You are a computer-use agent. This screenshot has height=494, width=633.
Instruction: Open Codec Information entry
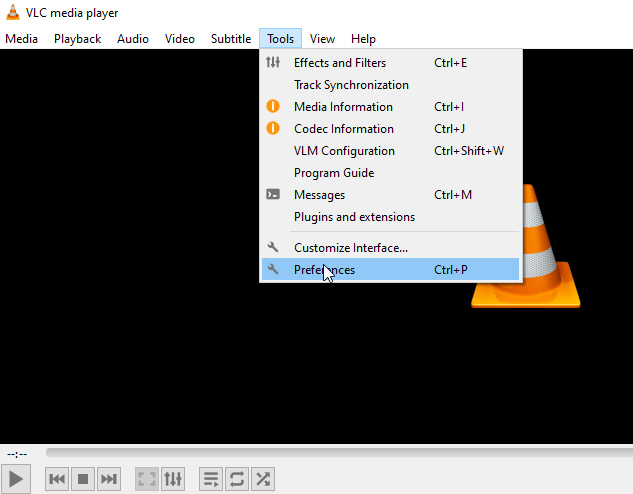[x=390, y=129]
